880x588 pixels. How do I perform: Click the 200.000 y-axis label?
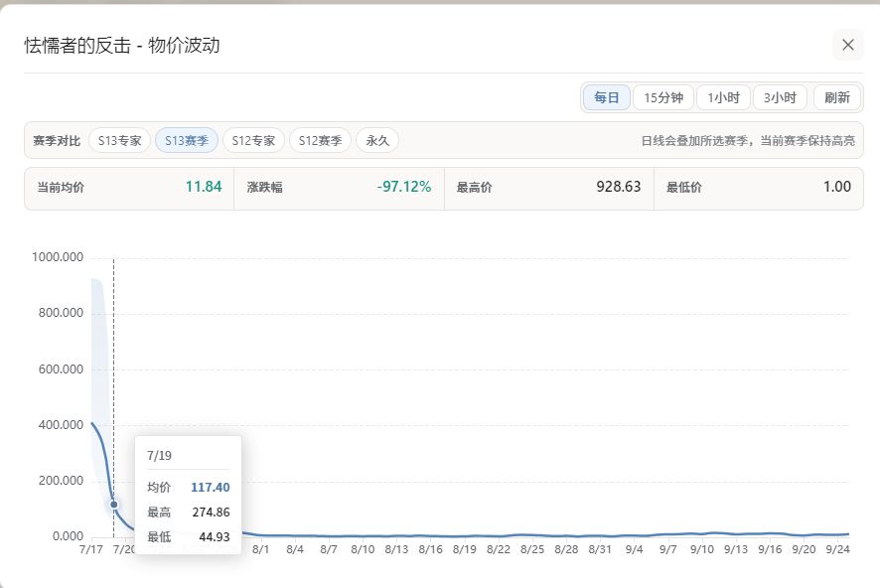[x=61, y=481]
